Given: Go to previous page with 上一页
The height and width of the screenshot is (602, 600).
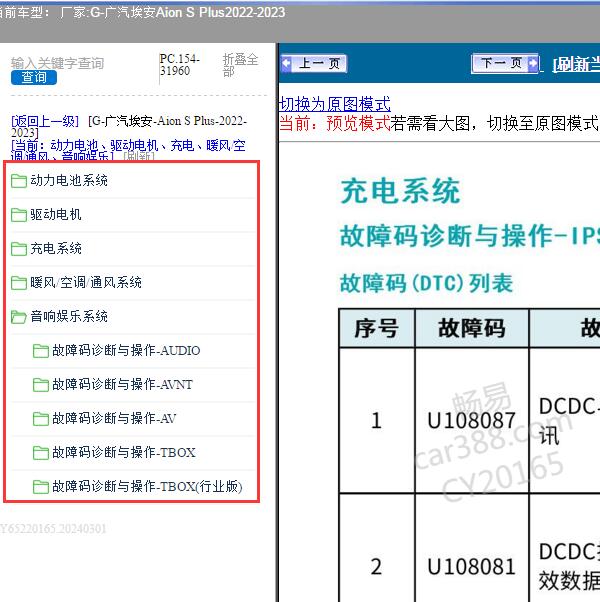Looking at the screenshot, I should tap(314, 63).
